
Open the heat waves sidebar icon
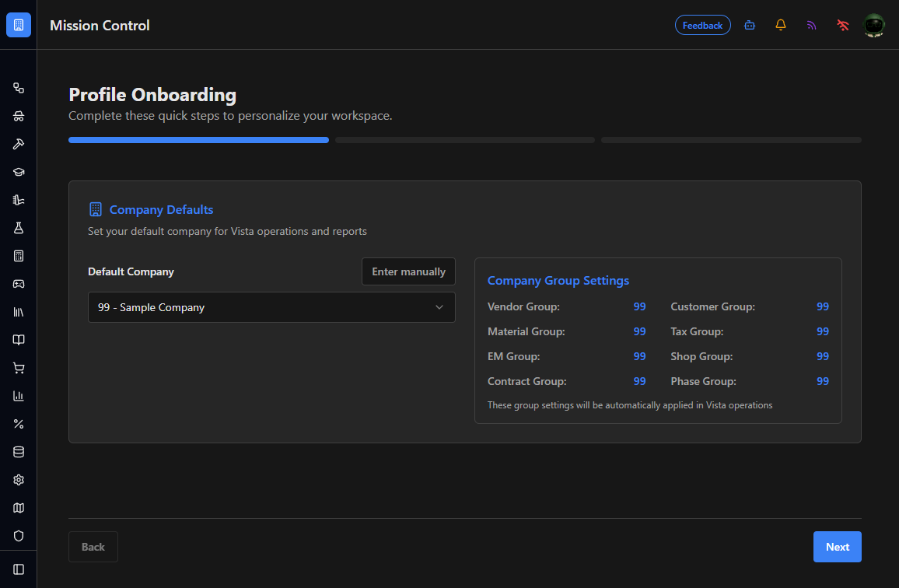(x=19, y=200)
